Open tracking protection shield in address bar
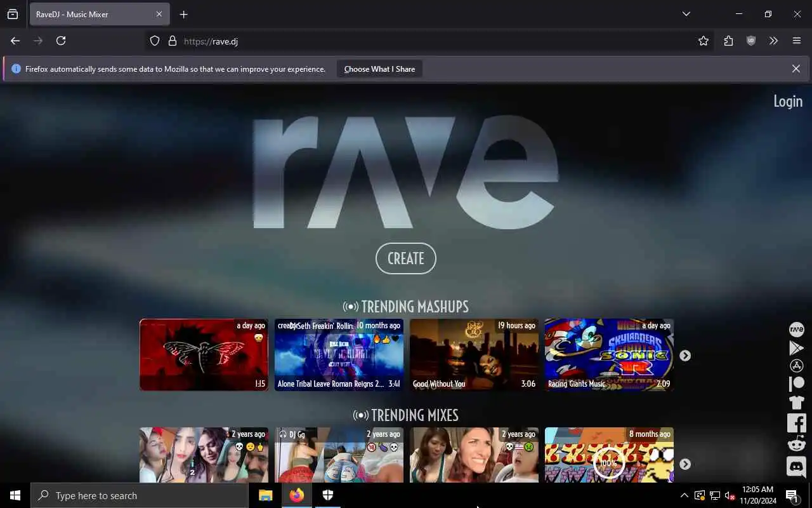The image size is (812, 508). [155, 41]
